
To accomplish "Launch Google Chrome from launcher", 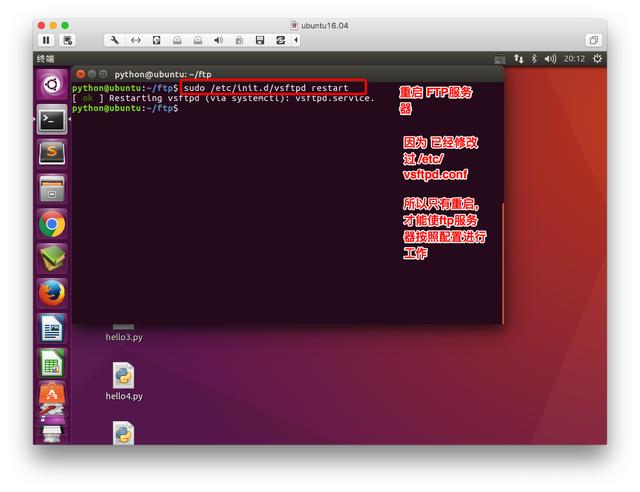I will 52,224.
